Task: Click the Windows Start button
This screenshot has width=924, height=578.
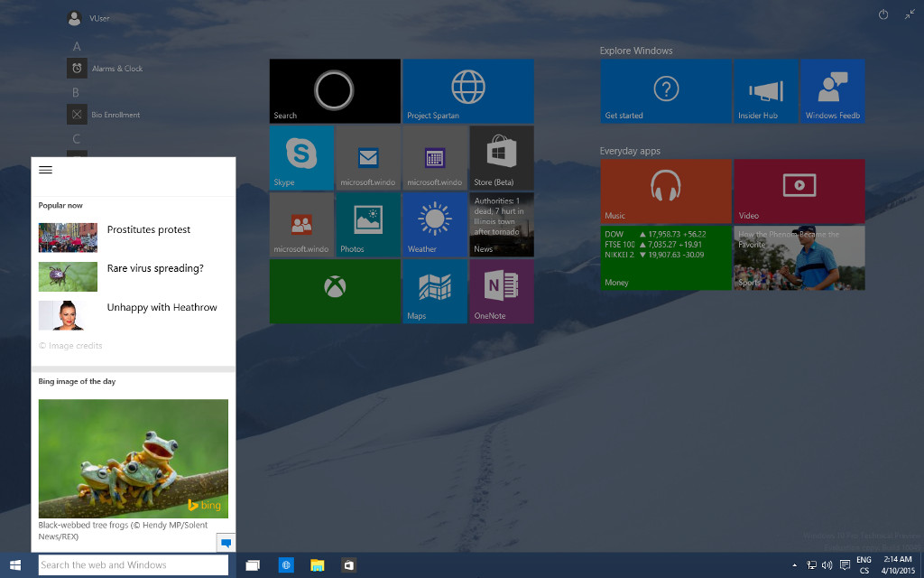Action: click(15, 565)
